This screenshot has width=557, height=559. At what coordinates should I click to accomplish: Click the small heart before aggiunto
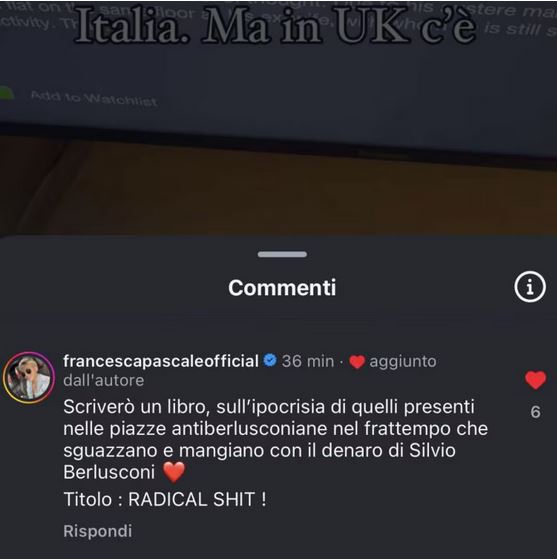click(357, 362)
